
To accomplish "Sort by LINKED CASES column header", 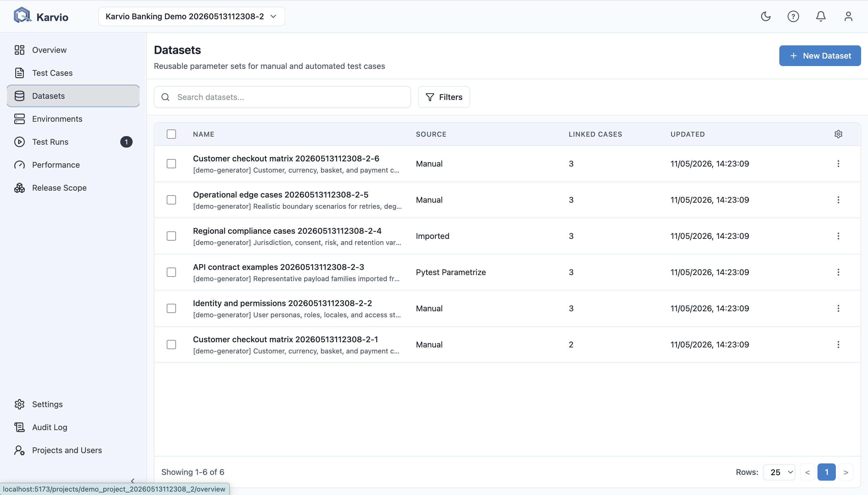I will tap(595, 134).
